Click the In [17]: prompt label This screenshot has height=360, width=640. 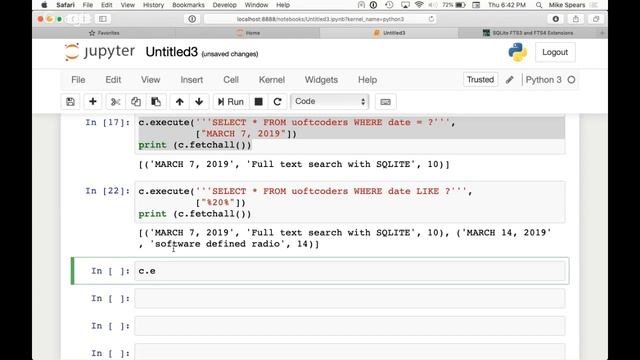coord(108,122)
